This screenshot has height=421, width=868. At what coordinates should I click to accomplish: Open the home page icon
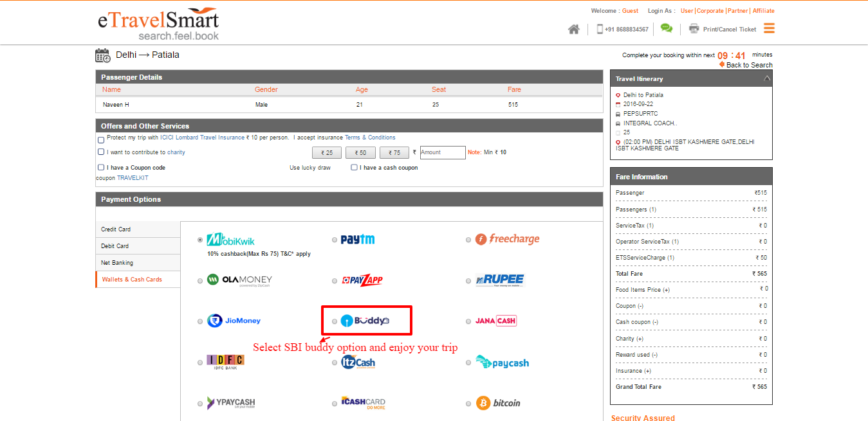click(574, 29)
